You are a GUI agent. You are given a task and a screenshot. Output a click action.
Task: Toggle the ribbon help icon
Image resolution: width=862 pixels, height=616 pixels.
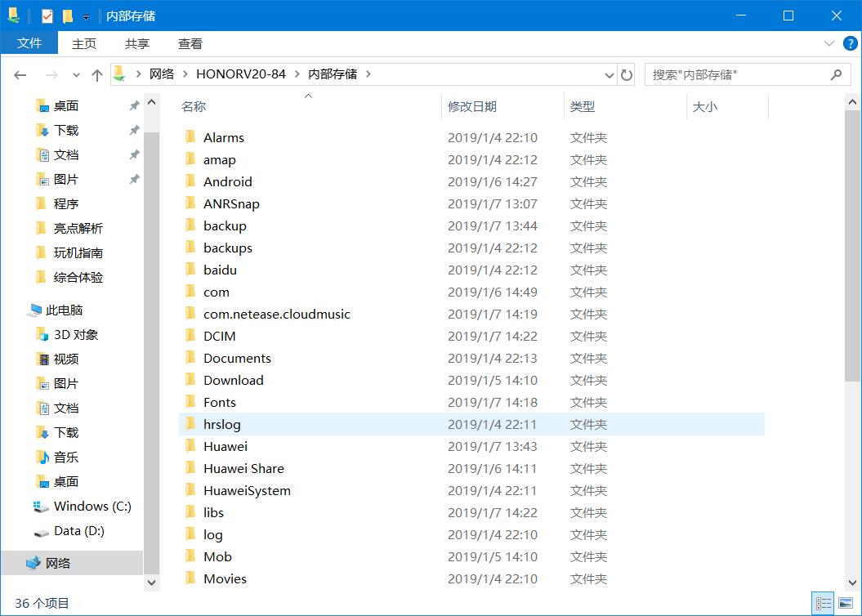tap(851, 43)
